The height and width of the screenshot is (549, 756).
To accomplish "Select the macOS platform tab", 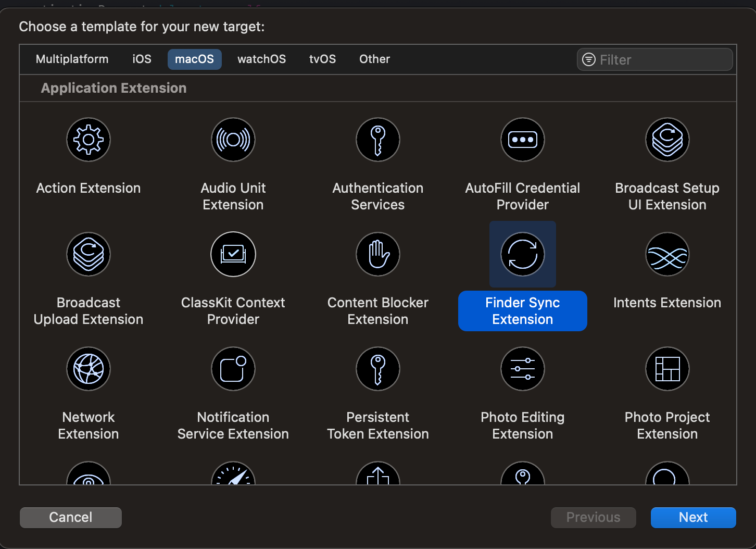I will (195, 59).
